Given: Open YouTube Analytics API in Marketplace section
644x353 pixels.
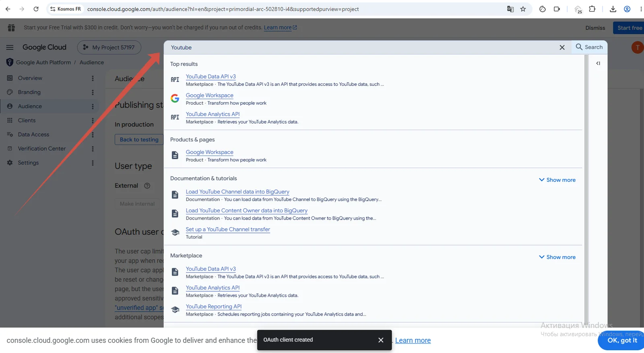Looking at the screenshot, I should click(213, 288).
